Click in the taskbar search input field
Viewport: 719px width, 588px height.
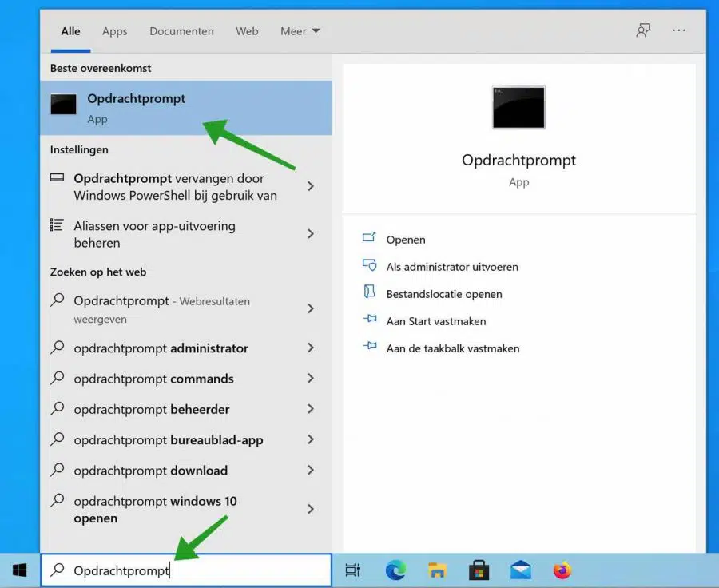(186, 570)
